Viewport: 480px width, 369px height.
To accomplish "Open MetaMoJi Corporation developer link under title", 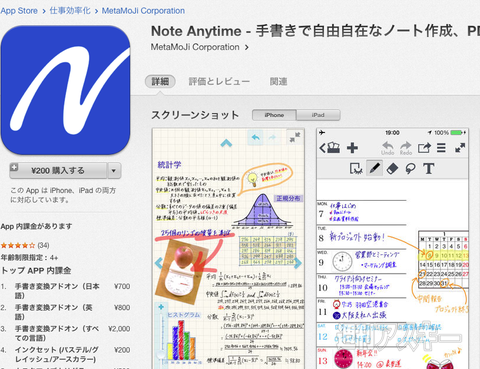I will pyautogui.click(x=195, y=47).
